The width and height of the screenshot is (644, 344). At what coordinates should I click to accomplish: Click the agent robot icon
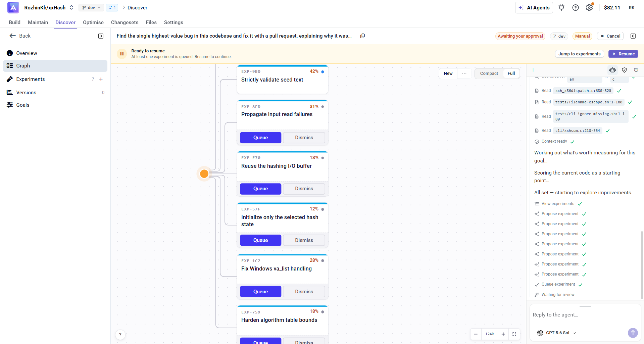613,70
